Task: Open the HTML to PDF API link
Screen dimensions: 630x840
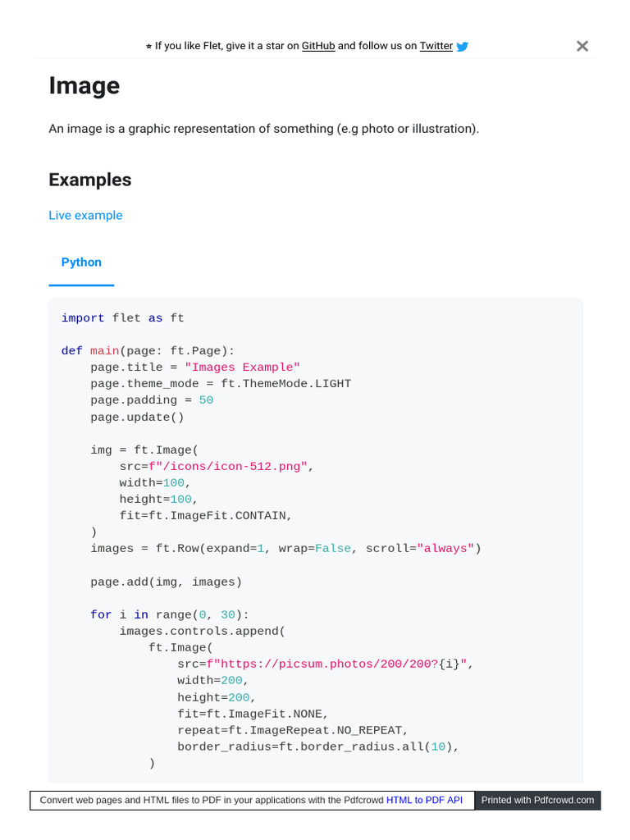Action: click(424, 800)
